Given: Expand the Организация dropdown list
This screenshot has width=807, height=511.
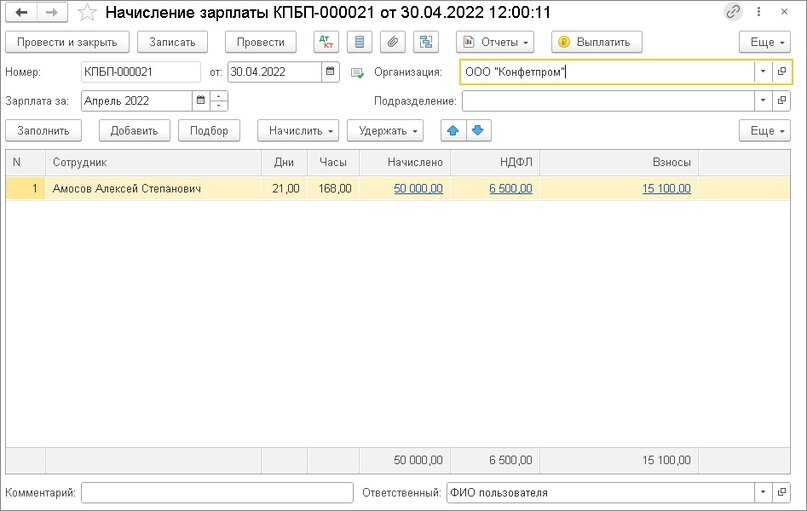Looking at the screenshot, I should pyautogui.click(x=763, y=72).
